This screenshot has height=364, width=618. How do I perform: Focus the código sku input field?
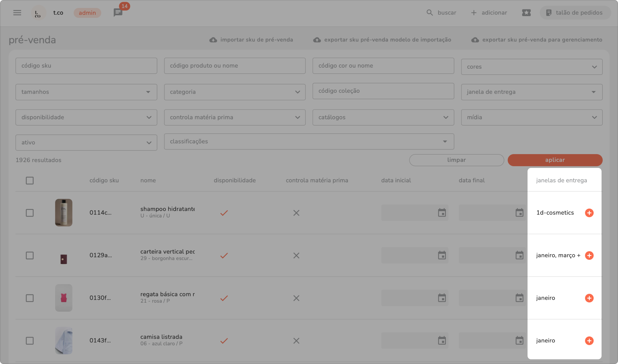point(86,66)
